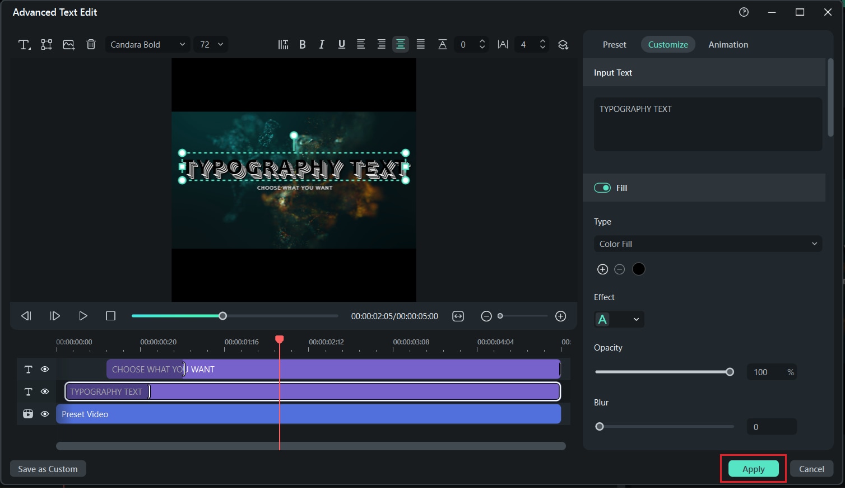The image size is (845, 504).
Task: Add a new text box tool
Action: (24, 45)
